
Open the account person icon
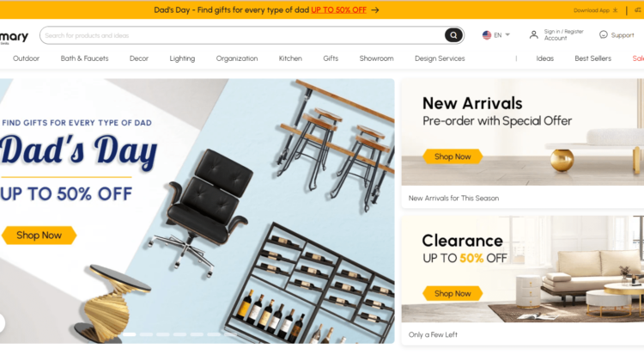pos(533,35)
